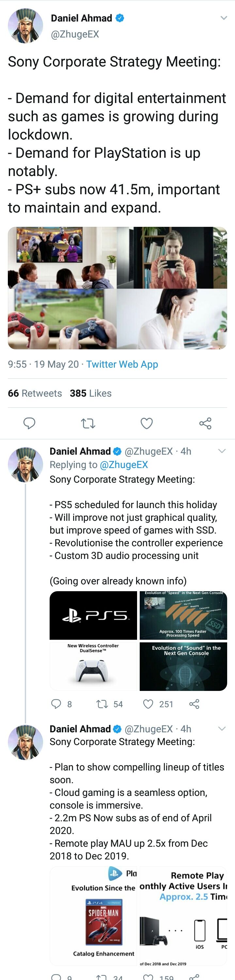Open the man holding phone photo
This screenshot has height=980, width=235.
[x=172, y=257]
